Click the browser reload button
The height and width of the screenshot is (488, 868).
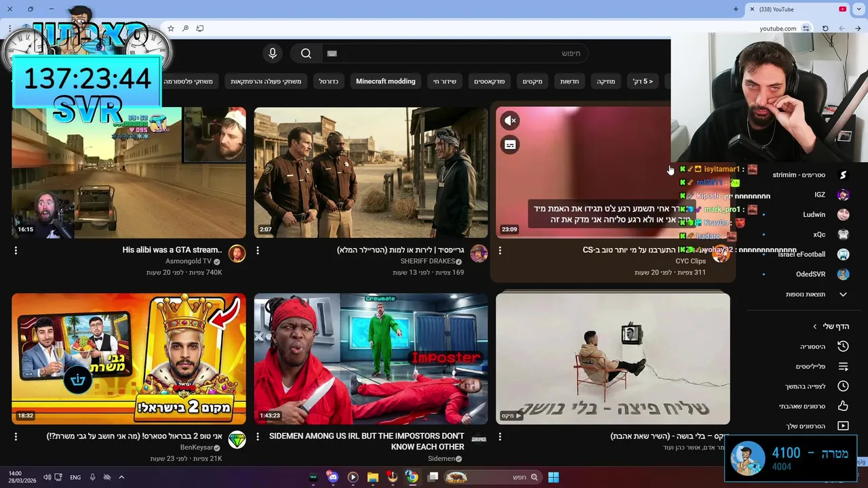825,28
